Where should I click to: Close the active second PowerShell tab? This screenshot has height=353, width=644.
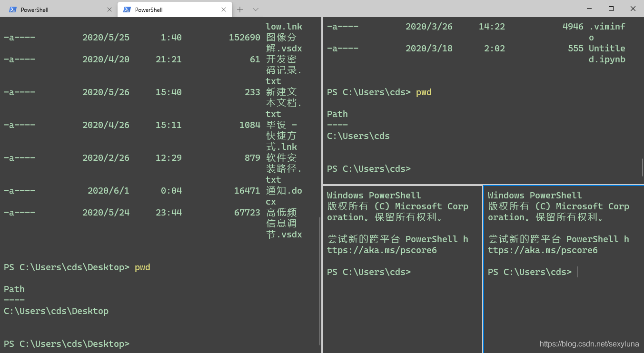coord(224,10)
